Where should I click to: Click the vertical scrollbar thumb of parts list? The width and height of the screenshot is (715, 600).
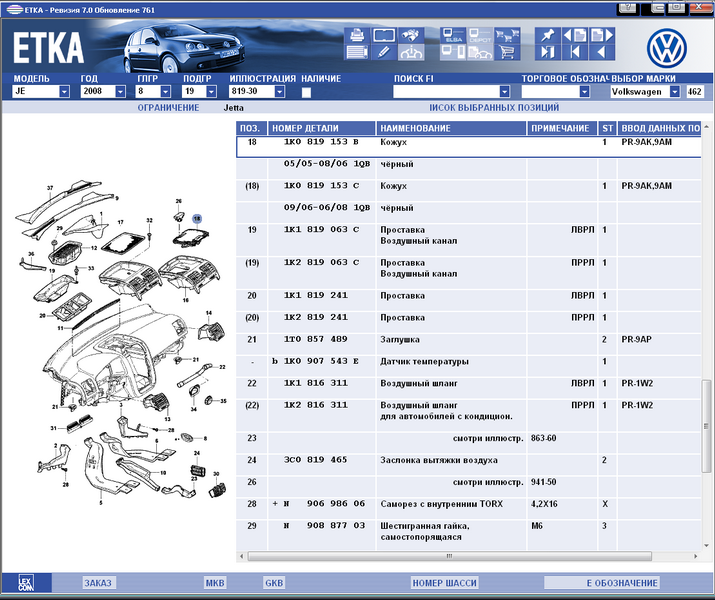click(x=706, y=426)
